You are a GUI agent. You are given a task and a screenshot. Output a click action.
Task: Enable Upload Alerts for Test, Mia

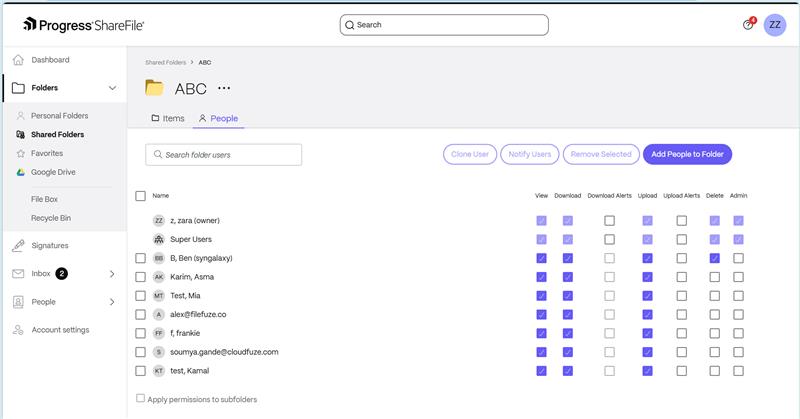click(682, 296)
